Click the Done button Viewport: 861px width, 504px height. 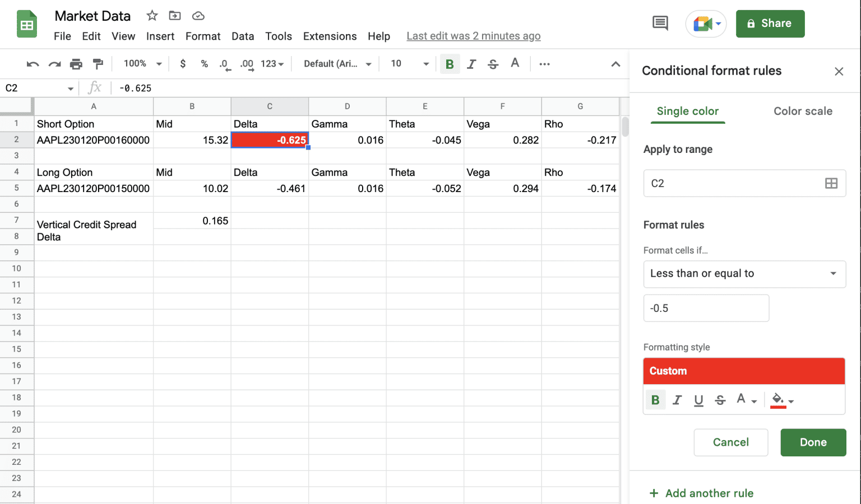813,442
